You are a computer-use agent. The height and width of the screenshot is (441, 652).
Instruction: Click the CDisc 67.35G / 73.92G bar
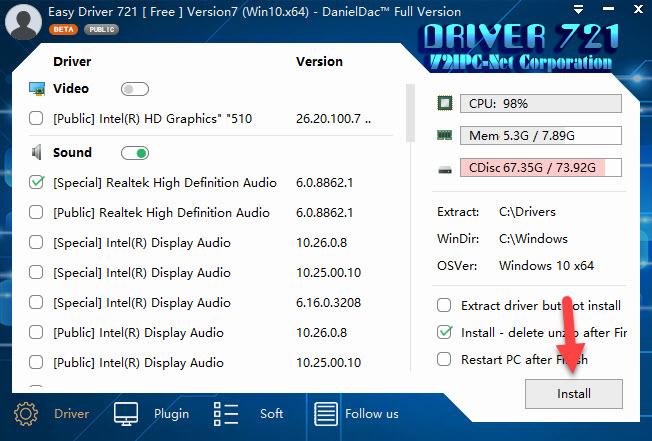pos(541,168)
